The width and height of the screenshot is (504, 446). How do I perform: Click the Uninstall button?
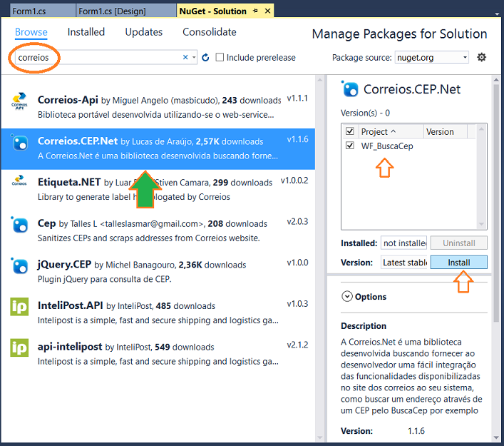(458, 243)
